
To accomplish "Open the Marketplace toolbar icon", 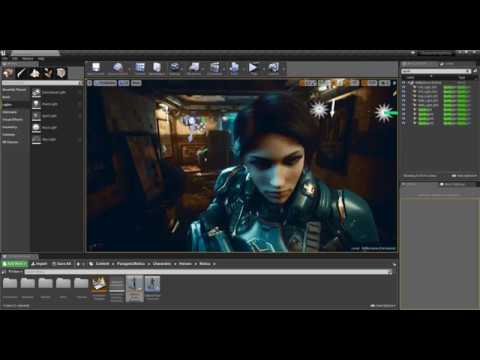I will tap(157, 69).
